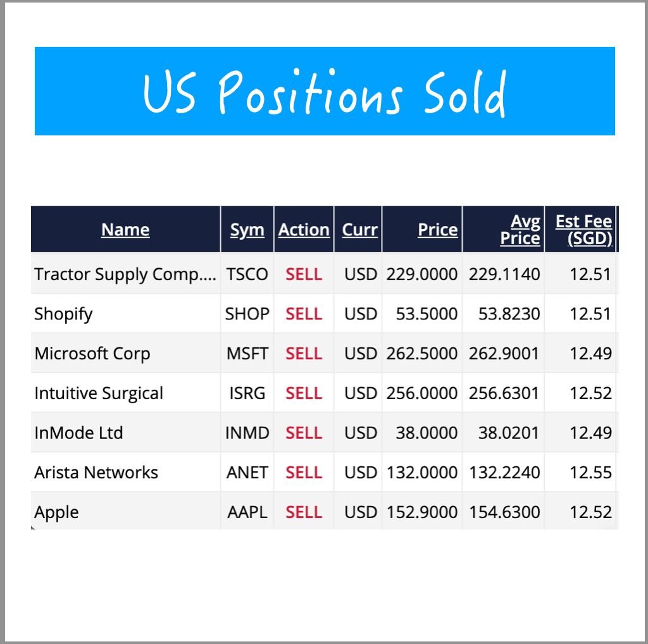648x644 pixels.
Task: Click the Shopify name cell
Action: pyautogui.click(x=63, y=314)
